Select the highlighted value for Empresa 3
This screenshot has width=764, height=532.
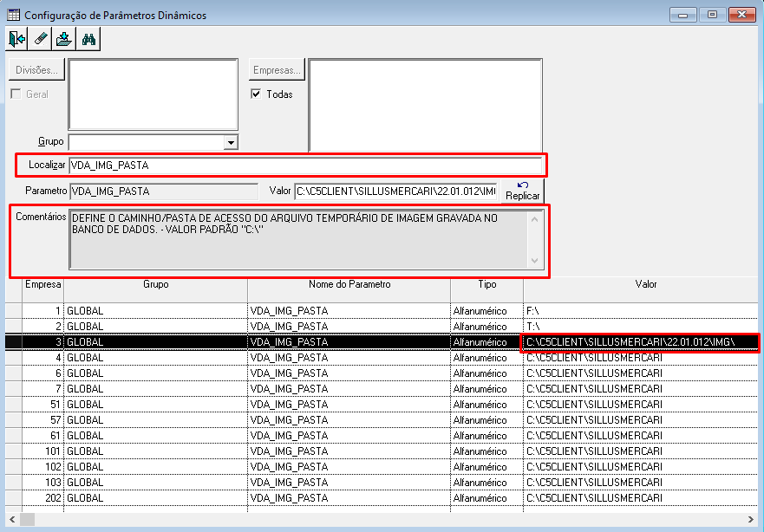(x=641, y=342)
